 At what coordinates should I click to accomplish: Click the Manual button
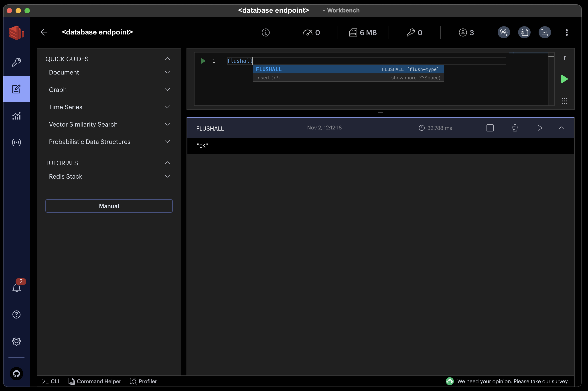[x=109, y=206]
